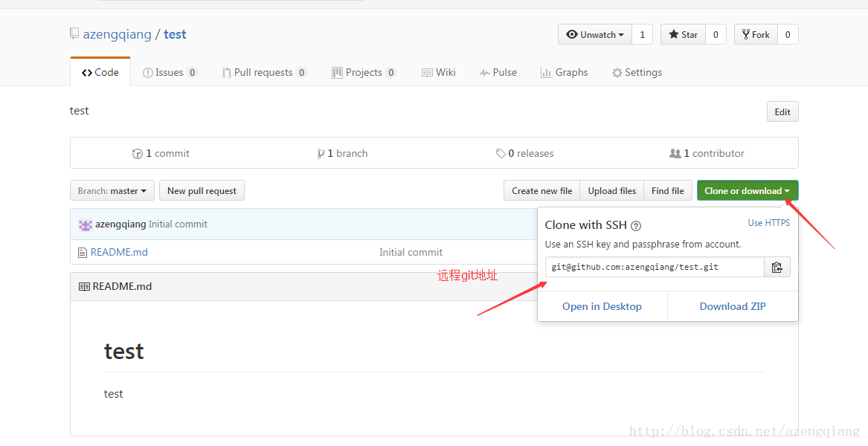
Task: Click Upload files
Action: [611, 191]
